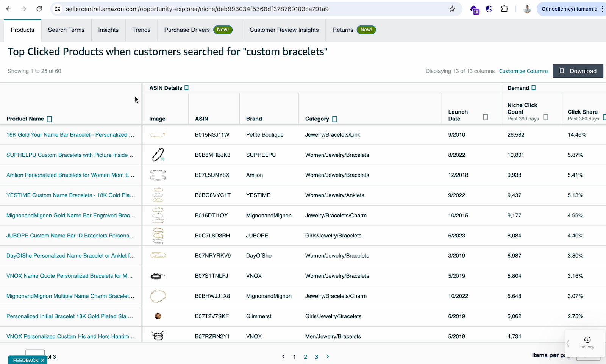Click category Women/Jewelry/Anklets cell

334,195
